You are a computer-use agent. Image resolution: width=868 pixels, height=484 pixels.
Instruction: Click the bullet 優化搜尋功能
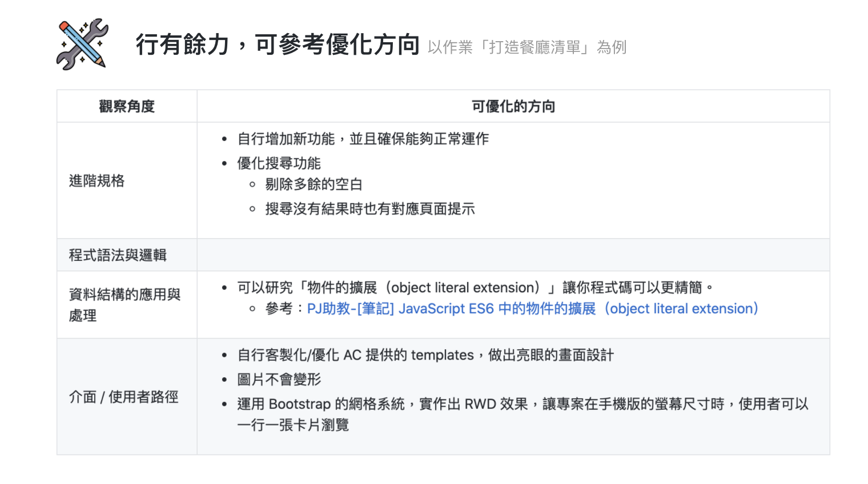coord(279,163)
